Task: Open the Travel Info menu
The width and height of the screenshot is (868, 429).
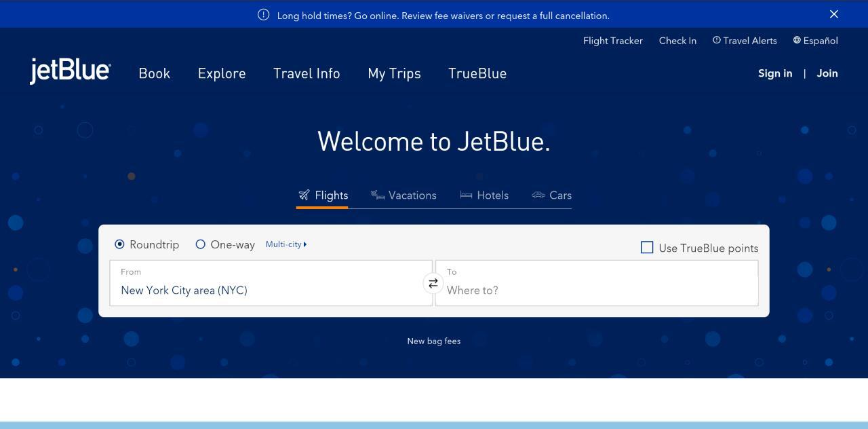Action: pos(307,73)
